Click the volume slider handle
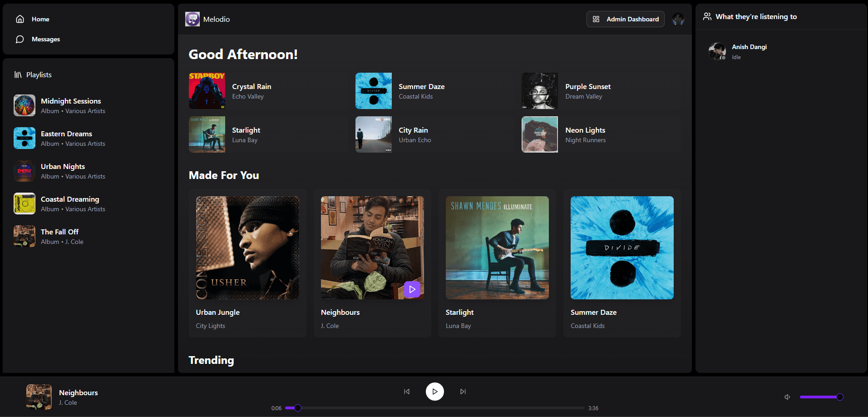This screenshot has height=417, width=868. click(840, 397)
